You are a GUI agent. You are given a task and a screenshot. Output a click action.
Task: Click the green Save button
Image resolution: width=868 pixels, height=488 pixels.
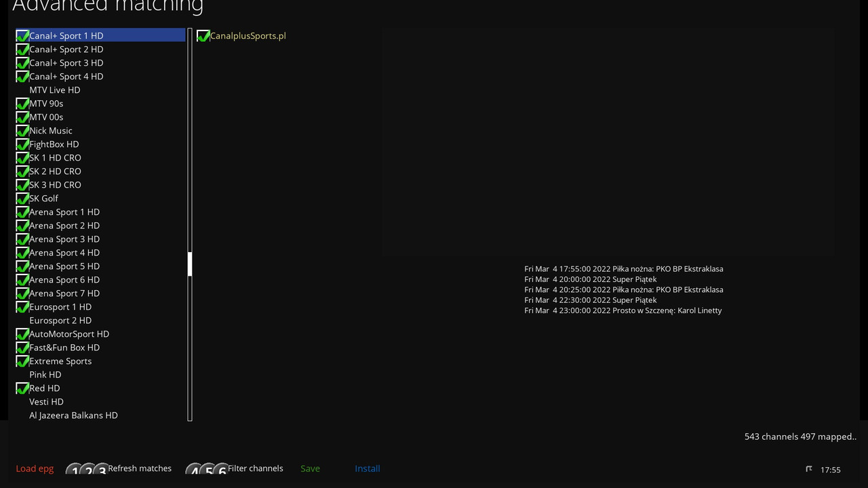point(310,468)
